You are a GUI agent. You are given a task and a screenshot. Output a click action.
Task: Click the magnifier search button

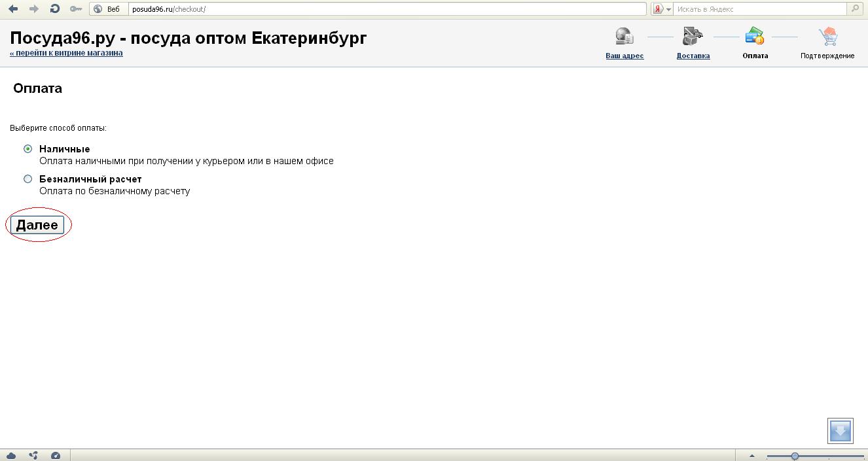tap(855, 9)
